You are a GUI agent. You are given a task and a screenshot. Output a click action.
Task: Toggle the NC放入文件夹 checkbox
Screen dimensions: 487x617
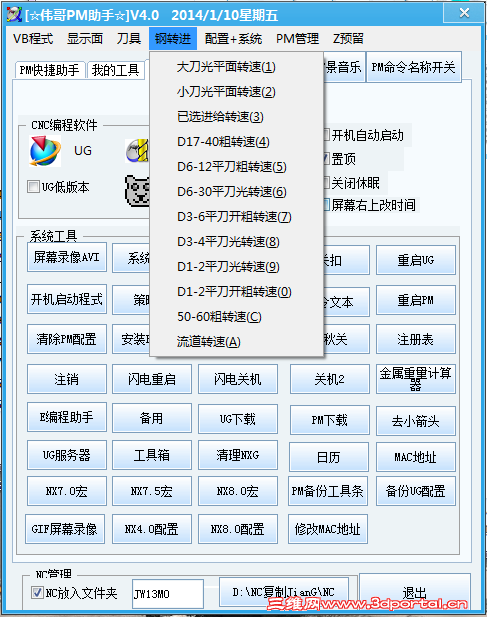37,593
